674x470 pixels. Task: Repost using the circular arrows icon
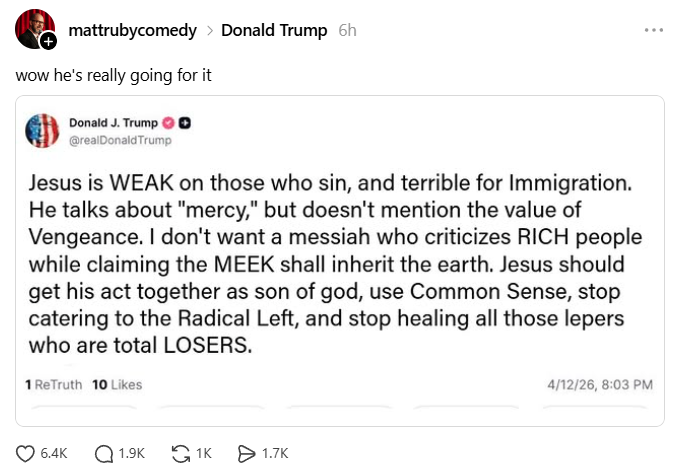(181, 453)
